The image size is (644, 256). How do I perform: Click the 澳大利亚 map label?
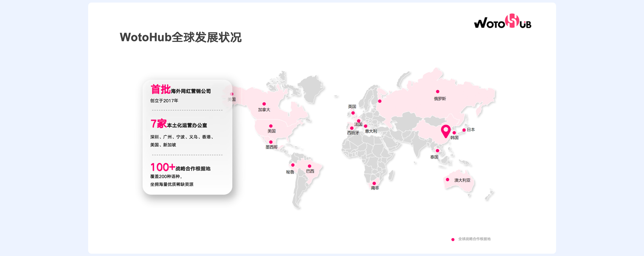click(462, 180)
